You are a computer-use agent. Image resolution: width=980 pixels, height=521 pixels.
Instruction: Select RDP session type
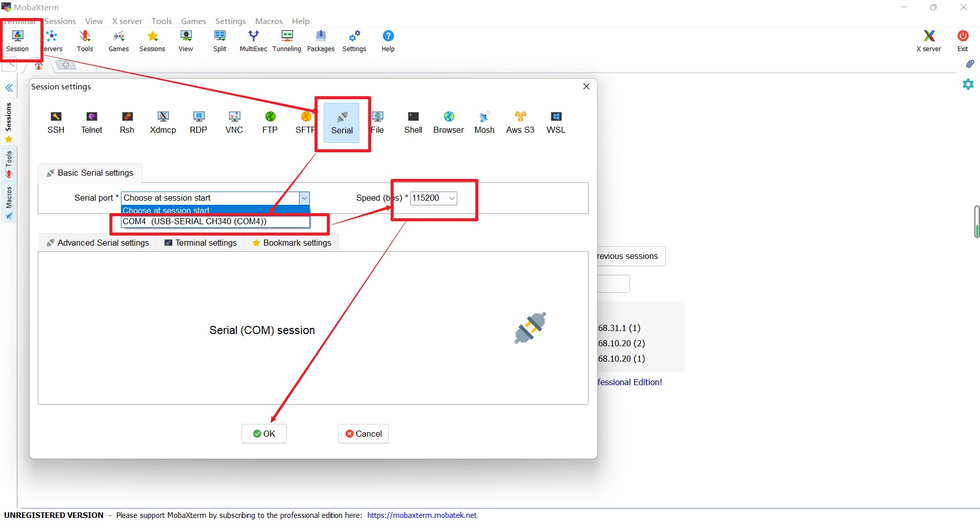199,123
